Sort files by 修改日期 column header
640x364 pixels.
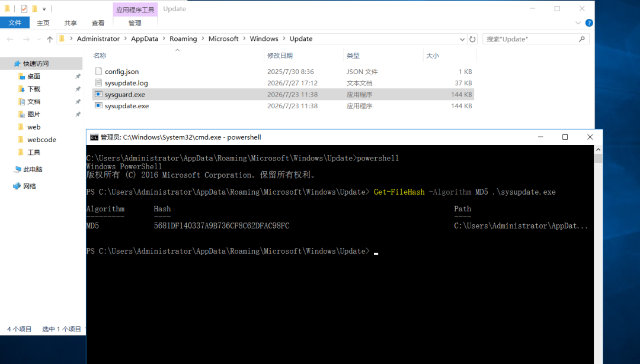pyautogui.click(x=280, y=56)
